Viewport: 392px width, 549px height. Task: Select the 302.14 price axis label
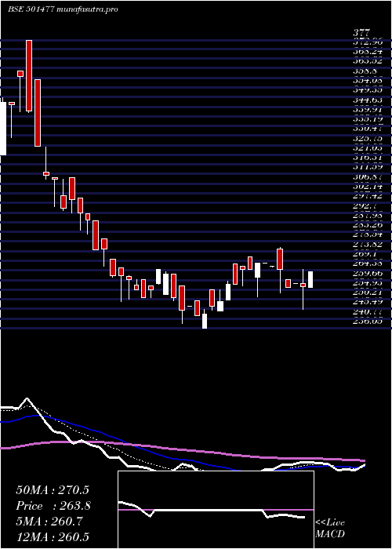coord(367,187)
